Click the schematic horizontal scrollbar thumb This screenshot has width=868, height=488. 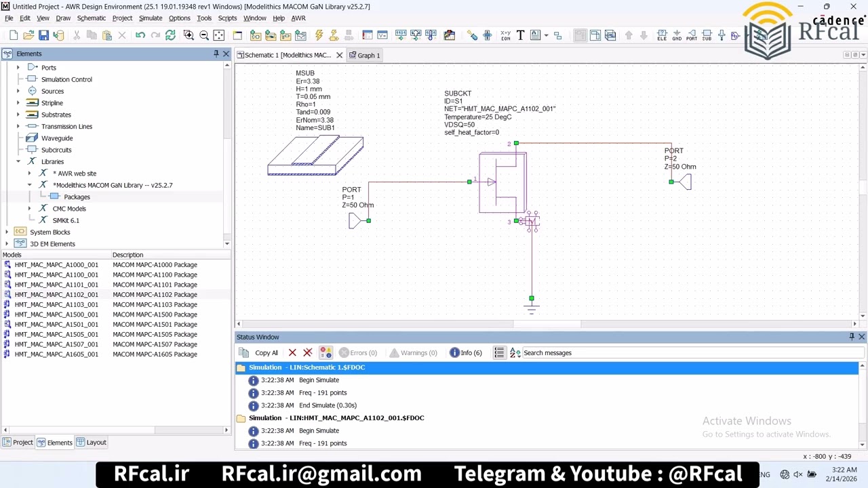point(547,324)
